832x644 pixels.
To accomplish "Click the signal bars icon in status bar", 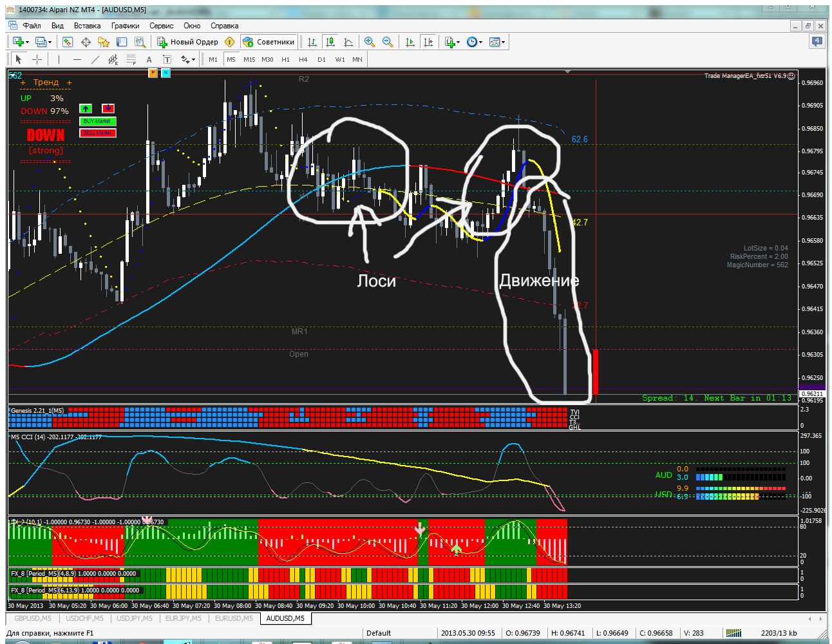I will point(733,633).
